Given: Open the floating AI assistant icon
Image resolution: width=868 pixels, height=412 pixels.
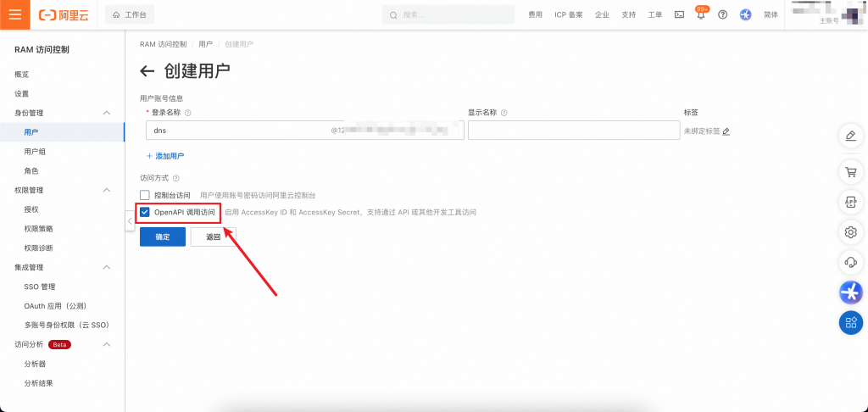Looking at the screenshot, I should tap(851, 292).
